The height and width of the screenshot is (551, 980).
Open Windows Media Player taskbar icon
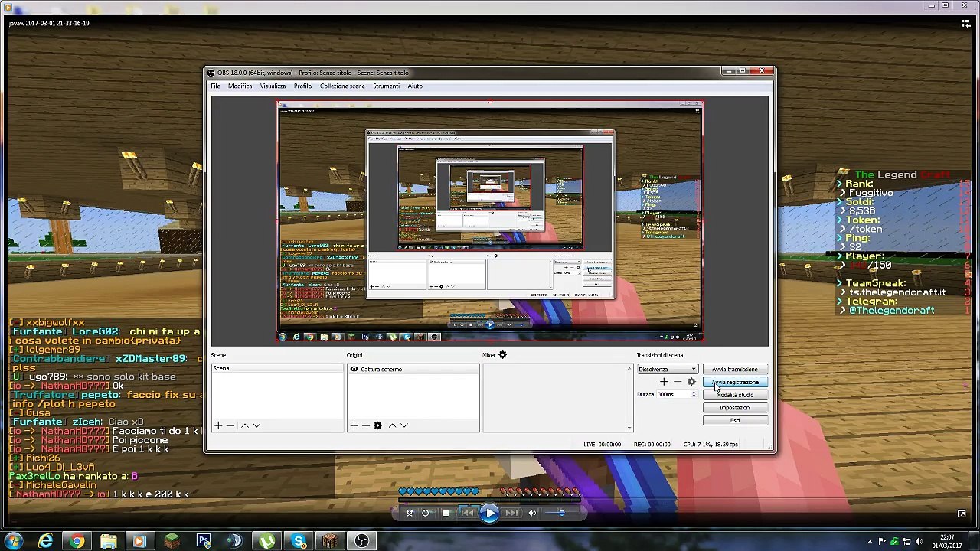click(140, 542)
